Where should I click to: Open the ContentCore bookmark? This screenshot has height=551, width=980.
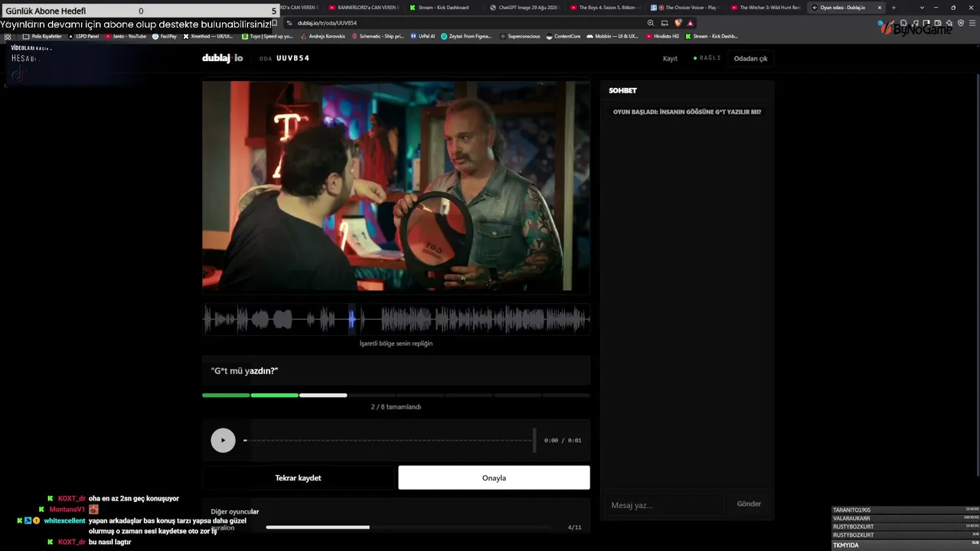563,36
